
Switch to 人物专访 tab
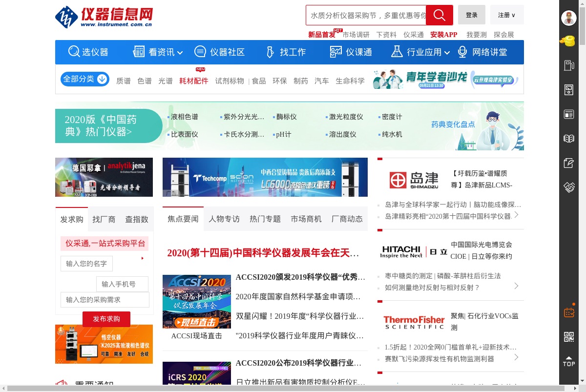[224, 219]
